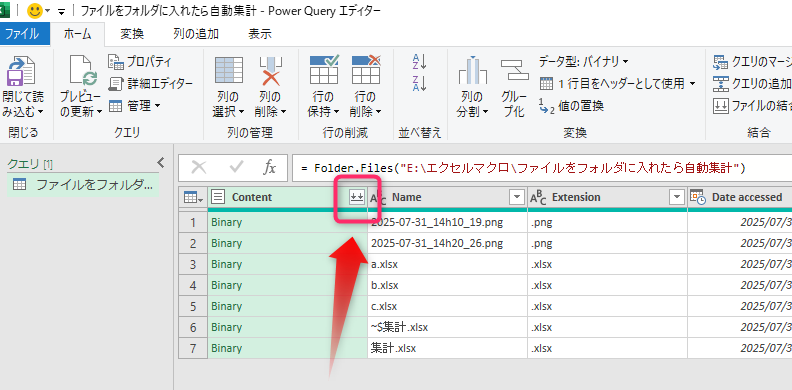Confirm the formula with the checkmark icon
The height and width of the screenshot is (390, 792).
[236, 167]
